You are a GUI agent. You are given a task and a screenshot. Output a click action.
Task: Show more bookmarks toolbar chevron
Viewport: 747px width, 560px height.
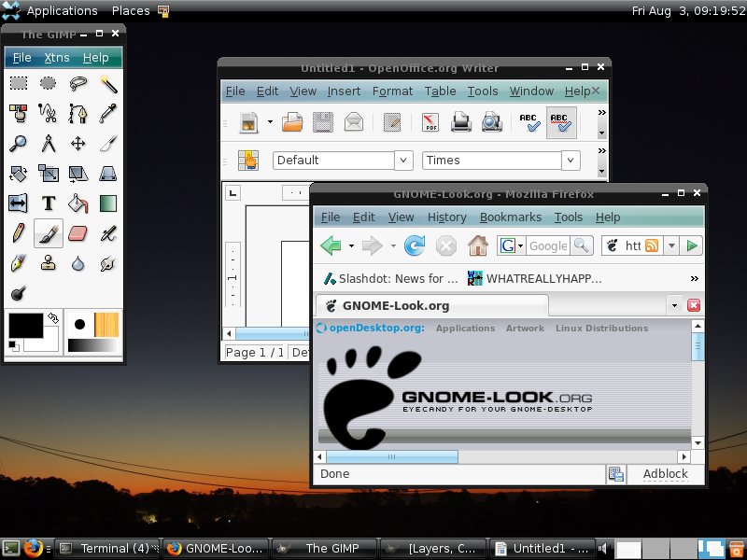(x=695, y=278)
